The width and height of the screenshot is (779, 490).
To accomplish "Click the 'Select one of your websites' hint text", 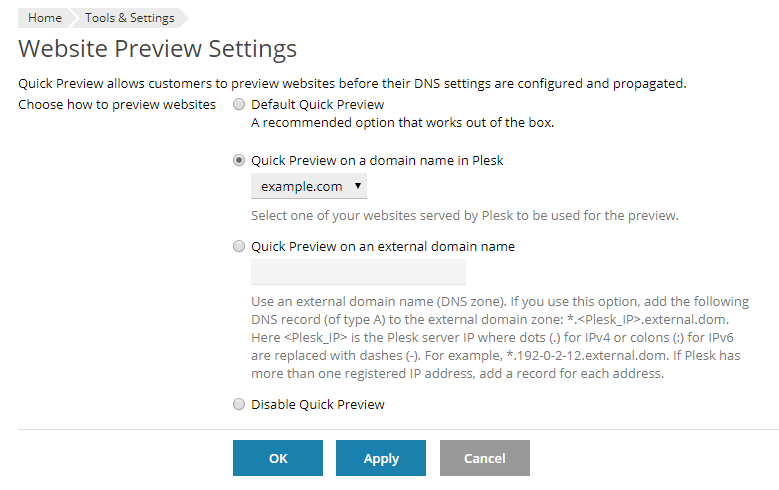I will coord(464,215).
